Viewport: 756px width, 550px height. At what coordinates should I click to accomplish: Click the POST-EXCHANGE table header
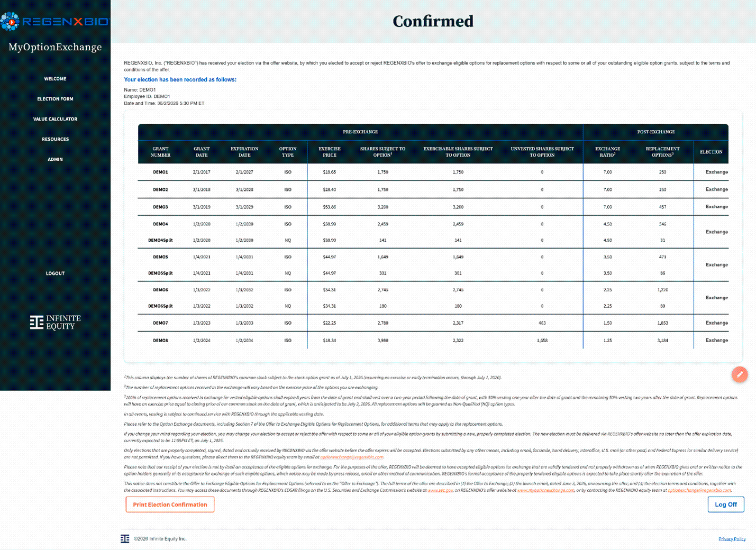[656, 132]
